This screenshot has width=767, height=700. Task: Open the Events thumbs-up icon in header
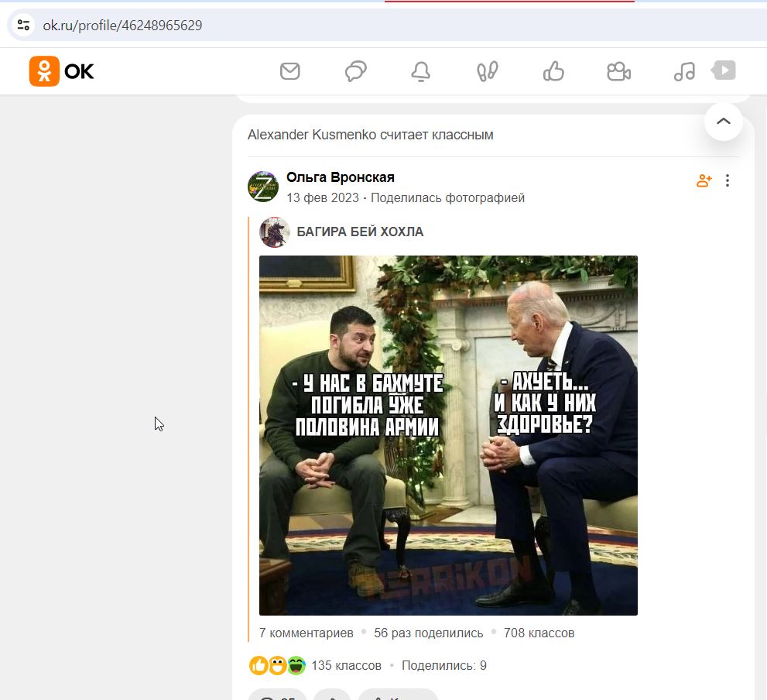pyautogui.click(x=553, y=71)
